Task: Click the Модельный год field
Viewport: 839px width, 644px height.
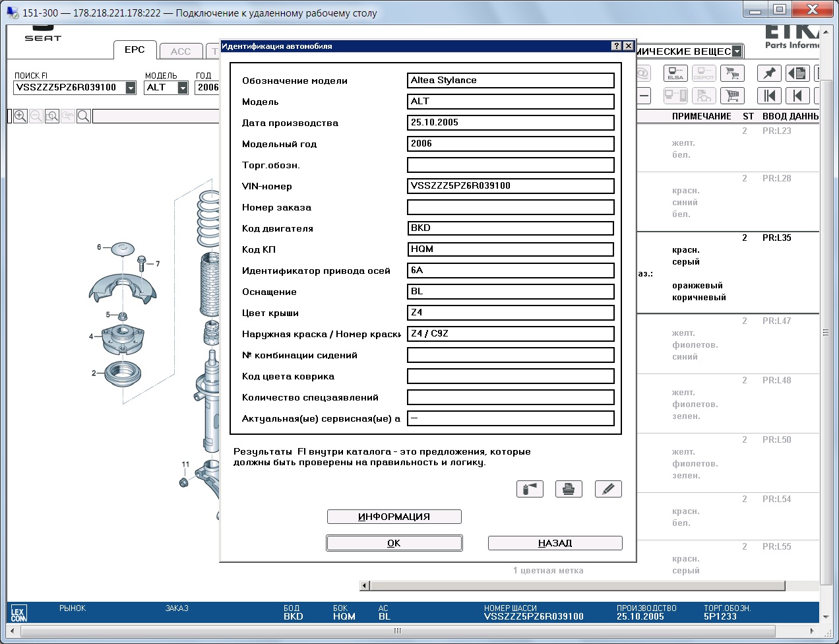Action: coord(511,144)
